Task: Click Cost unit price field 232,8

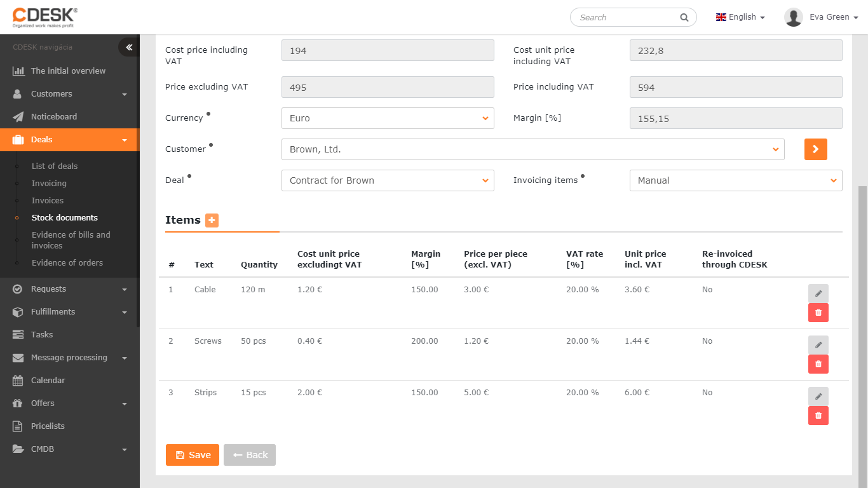Action: pos(736,51)
